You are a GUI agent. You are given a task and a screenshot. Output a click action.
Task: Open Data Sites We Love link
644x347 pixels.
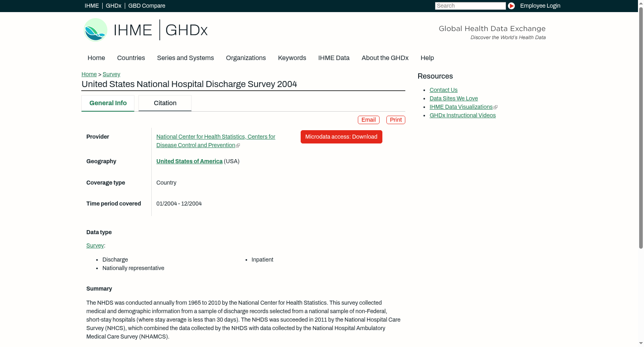[454, 98]
